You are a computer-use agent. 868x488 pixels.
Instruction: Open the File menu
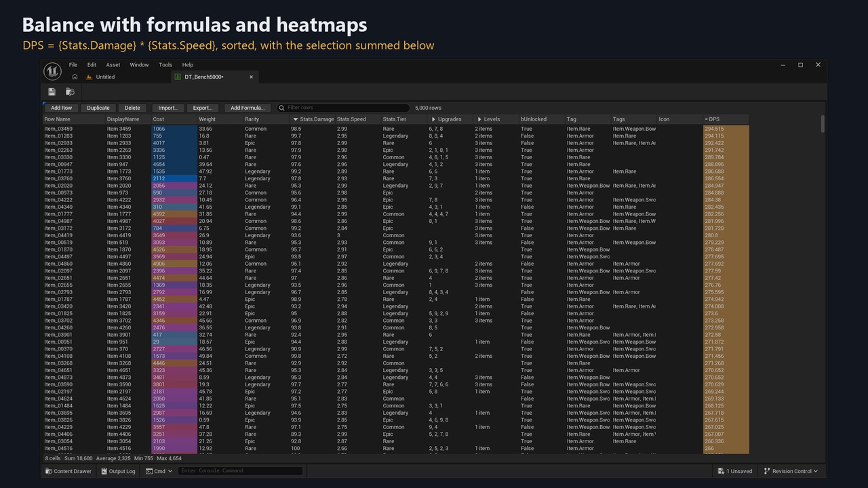tap(73, 65)
